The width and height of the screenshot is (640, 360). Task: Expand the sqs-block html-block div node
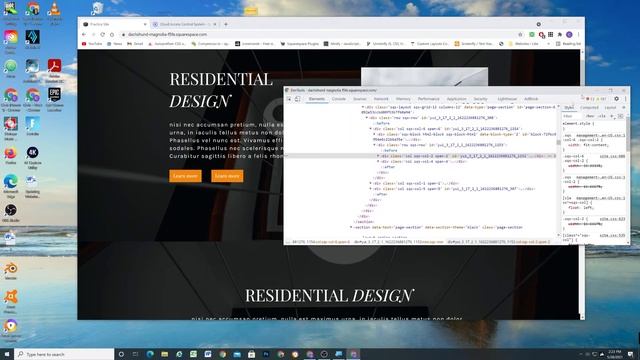pyautogui.click(x=374, y=134)
